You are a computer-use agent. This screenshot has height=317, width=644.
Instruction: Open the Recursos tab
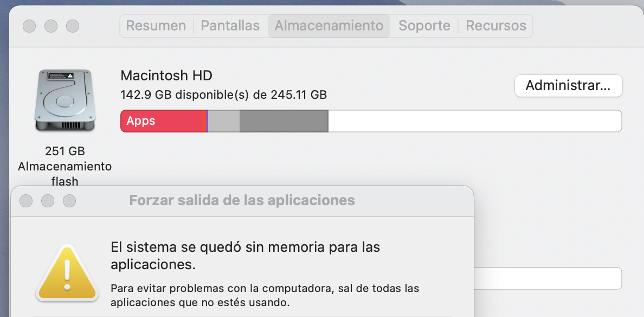point(496,26)
